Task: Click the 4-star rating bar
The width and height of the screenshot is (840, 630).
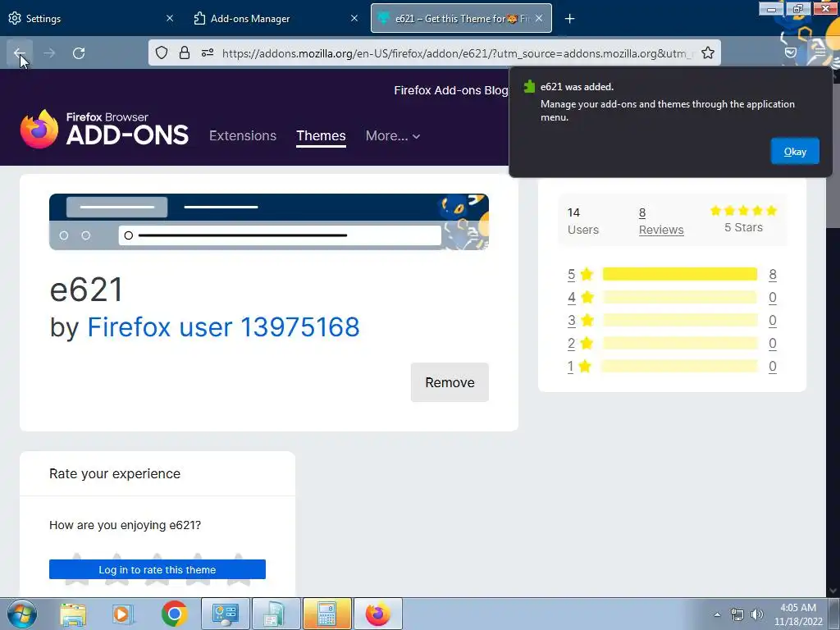Action: click(x=680, y=297)
